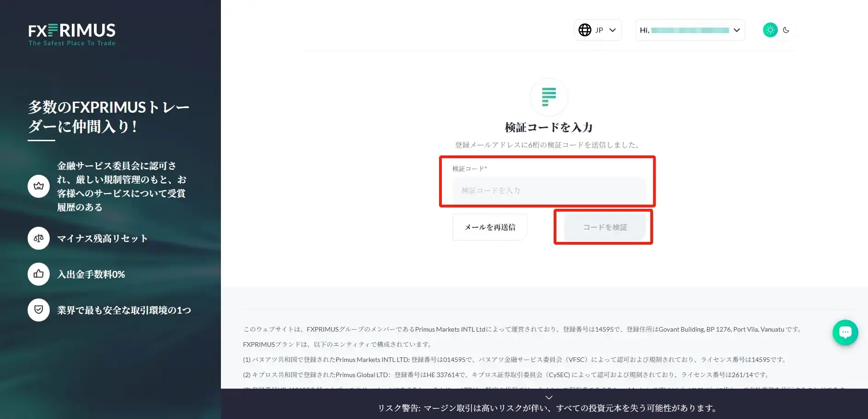The width and height of the screenshot is (868, 419).
Task: Focus the 検証コード input field
Action: tap(549, 190)
